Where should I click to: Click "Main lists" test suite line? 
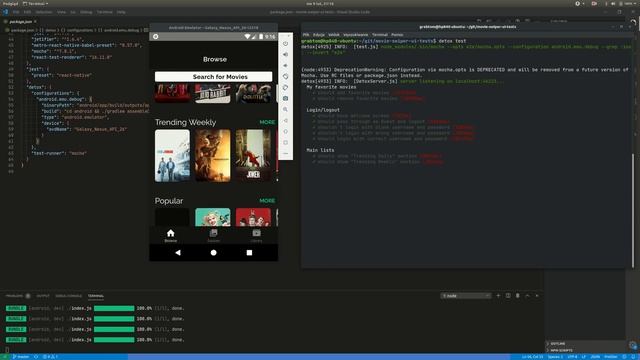click(x=320, y=150)
